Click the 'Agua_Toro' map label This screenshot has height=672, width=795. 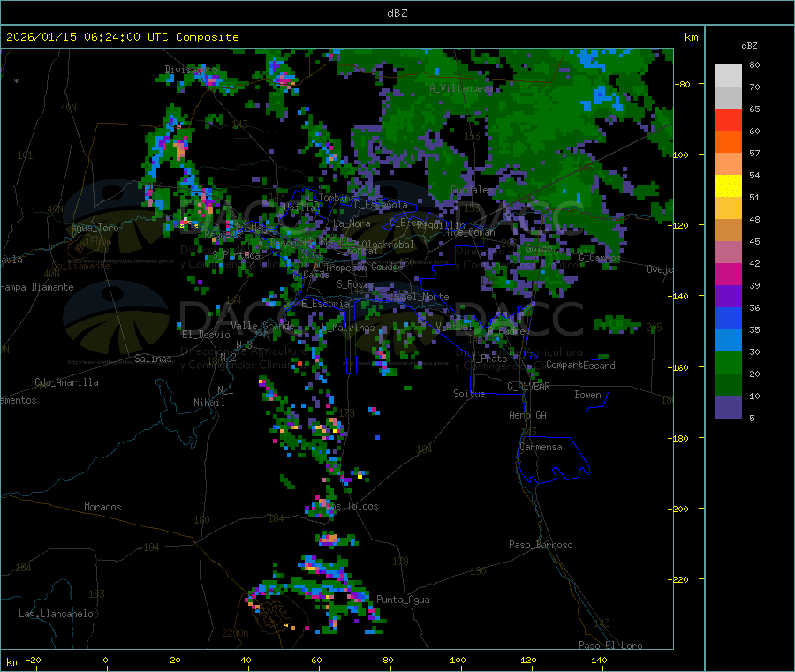click(95, 228)
